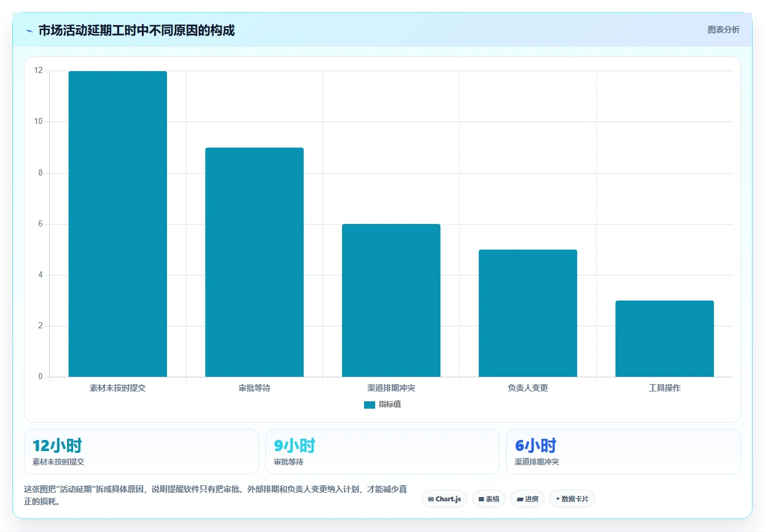The width and height of the screenshot is (765, 532).
Task: Click the 负责人变更 bar
Action: [528, 313]
